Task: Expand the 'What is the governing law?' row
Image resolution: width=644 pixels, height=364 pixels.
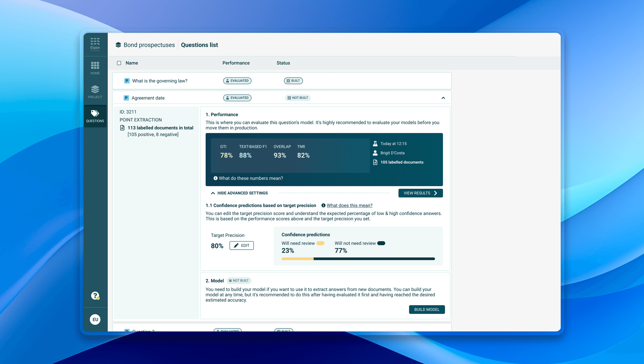Action: pos(160,81)
